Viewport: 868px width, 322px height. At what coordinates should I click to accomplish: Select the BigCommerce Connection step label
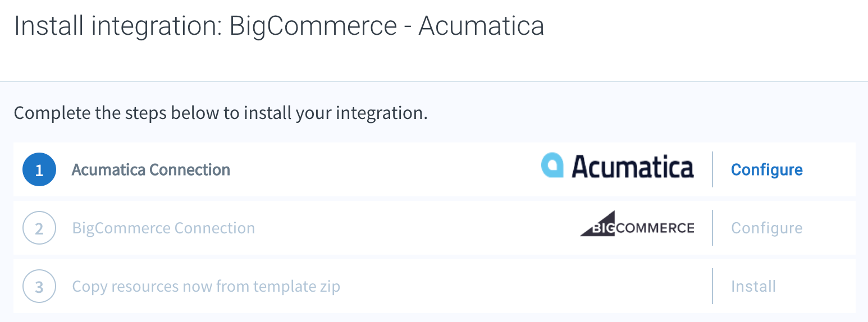coord(163,228)
